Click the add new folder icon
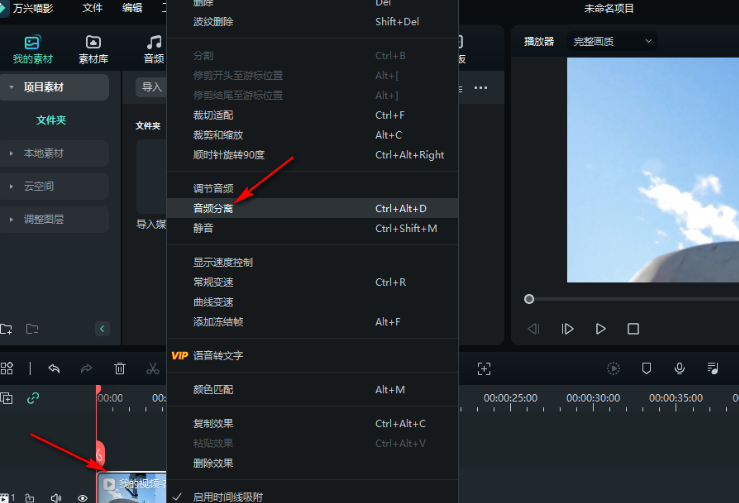The height and width of the screenshot is (503, 739). 6,329
